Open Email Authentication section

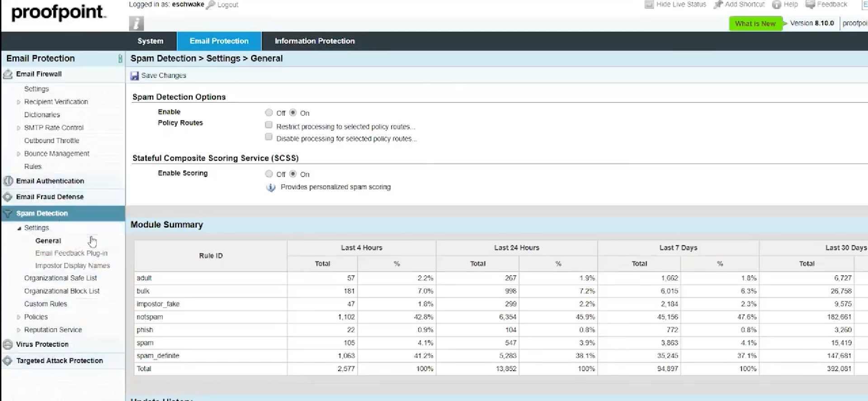pos(50,181)
